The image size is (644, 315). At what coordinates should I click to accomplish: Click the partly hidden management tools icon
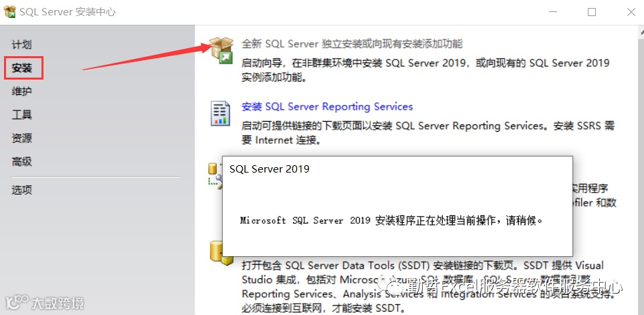[215, 176]
